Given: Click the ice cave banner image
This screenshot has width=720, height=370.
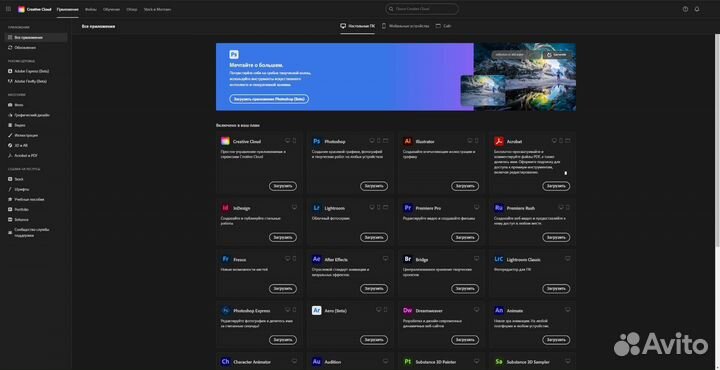Looking at the screenshot, I should (x=525, y=77).
